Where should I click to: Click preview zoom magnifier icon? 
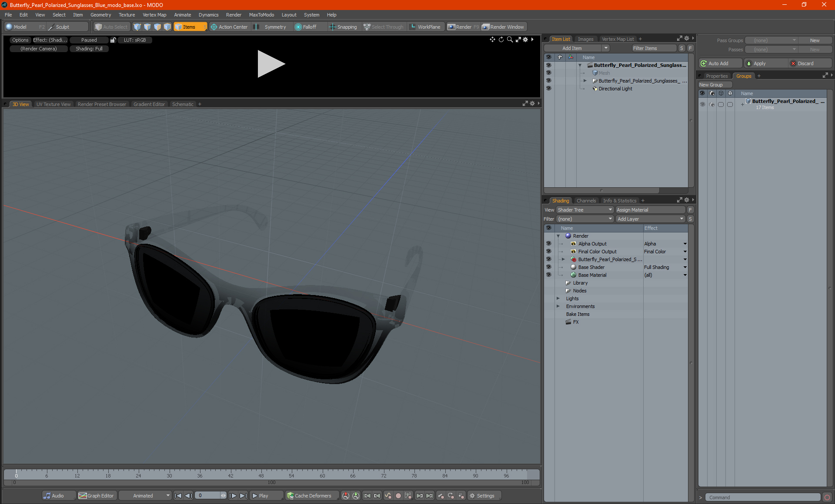(x=510, y=40)
